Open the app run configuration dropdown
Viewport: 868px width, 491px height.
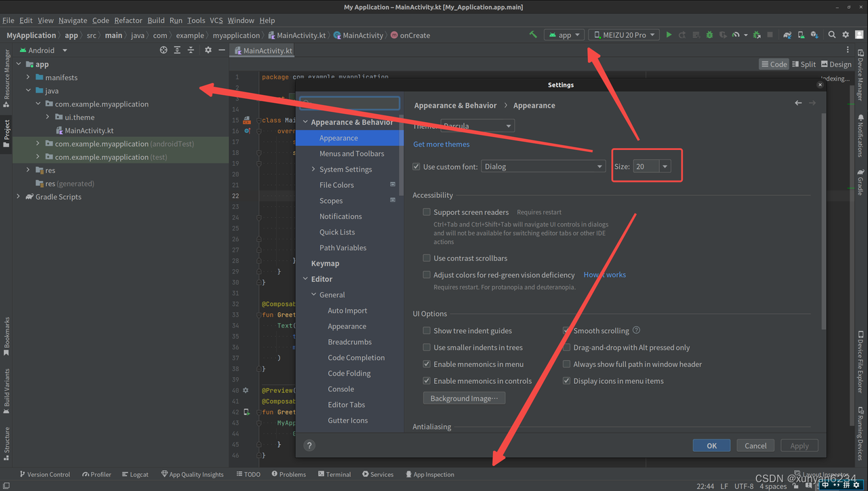coord(564,35)
